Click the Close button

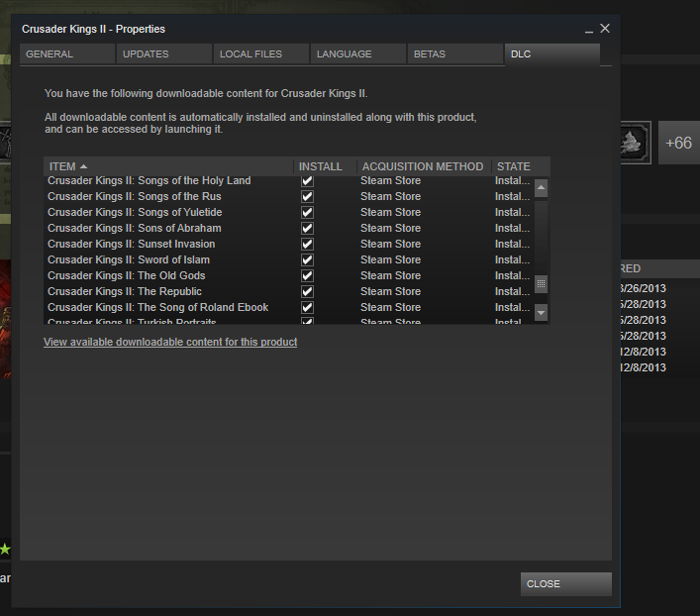[x=565, y=584]
